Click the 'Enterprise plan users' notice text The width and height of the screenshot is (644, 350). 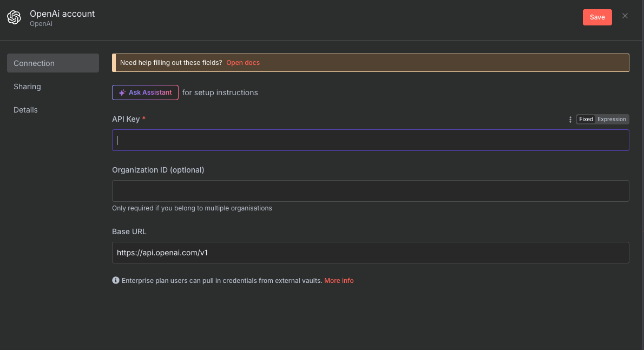click(x=222, y=281)
